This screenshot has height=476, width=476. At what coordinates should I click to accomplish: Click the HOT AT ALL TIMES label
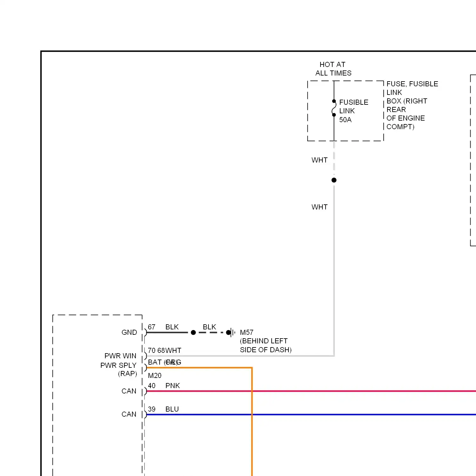[333, 69]
